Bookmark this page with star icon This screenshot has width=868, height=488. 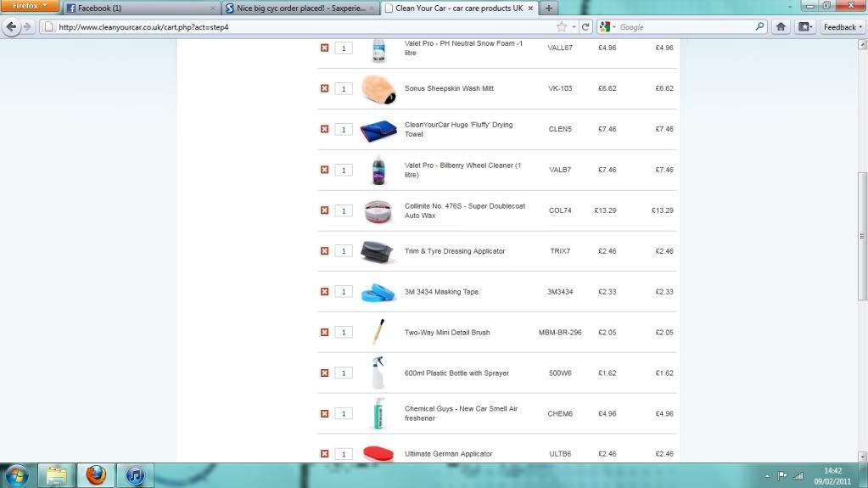coord(562,26)
